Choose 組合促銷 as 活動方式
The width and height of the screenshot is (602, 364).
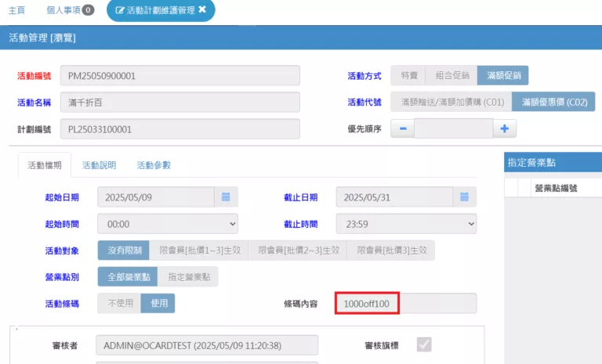pos(451,75)
